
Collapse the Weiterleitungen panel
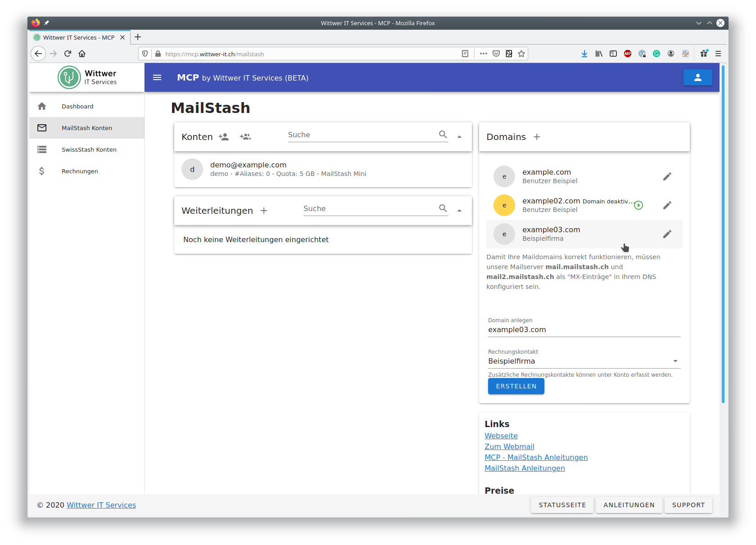(x=459, y=211)
